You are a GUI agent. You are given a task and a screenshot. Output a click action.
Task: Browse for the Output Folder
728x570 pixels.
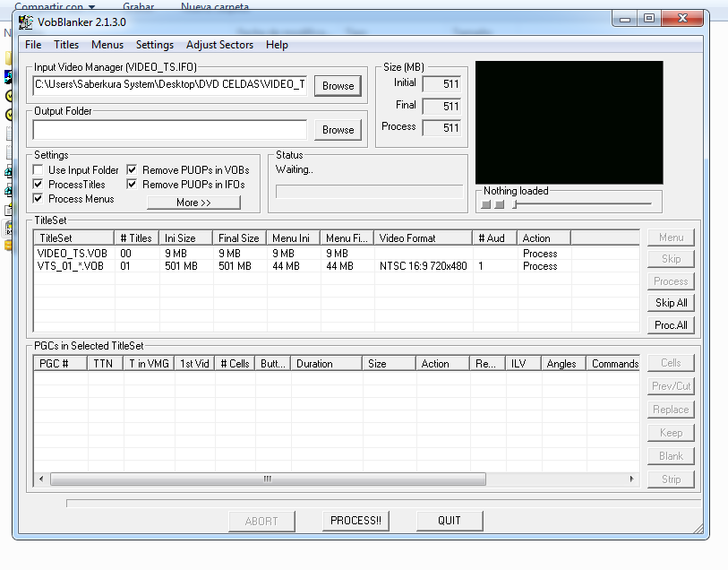(x=338, y=130)
